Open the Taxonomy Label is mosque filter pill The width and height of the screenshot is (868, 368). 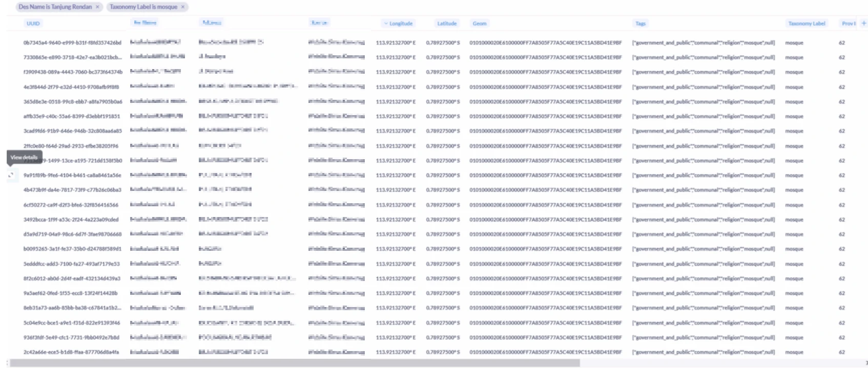point(143,7)
